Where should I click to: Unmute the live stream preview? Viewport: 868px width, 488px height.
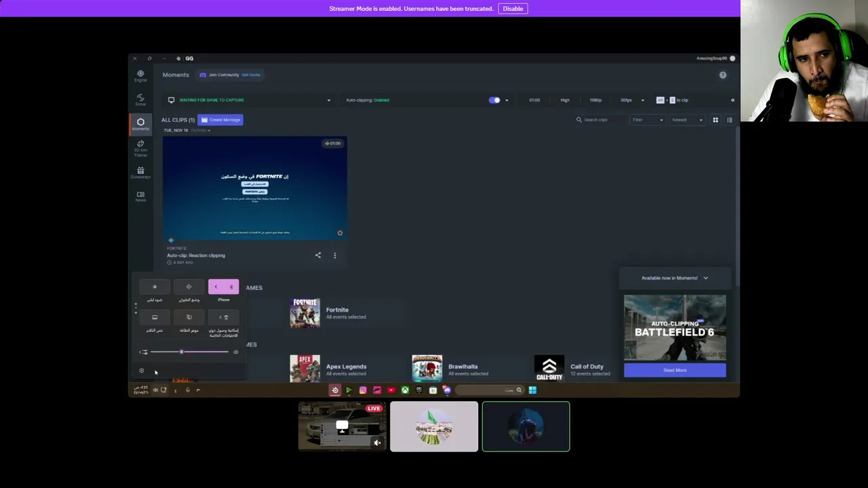click(378, 443)
